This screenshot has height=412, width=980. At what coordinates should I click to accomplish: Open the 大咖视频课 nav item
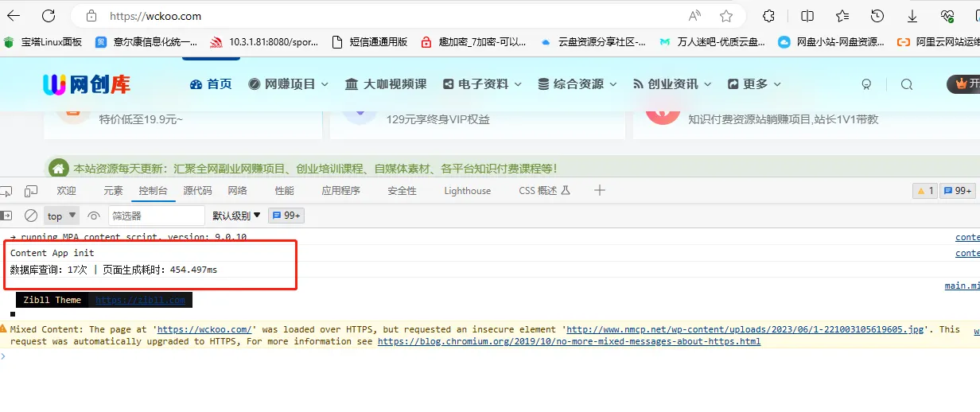pyautogui.click(x=386, y=84)
